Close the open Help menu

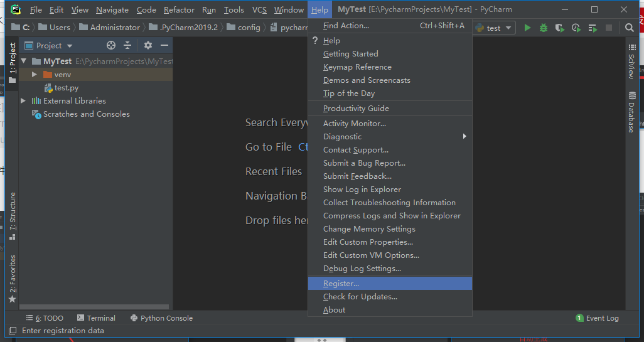[319, 9]
